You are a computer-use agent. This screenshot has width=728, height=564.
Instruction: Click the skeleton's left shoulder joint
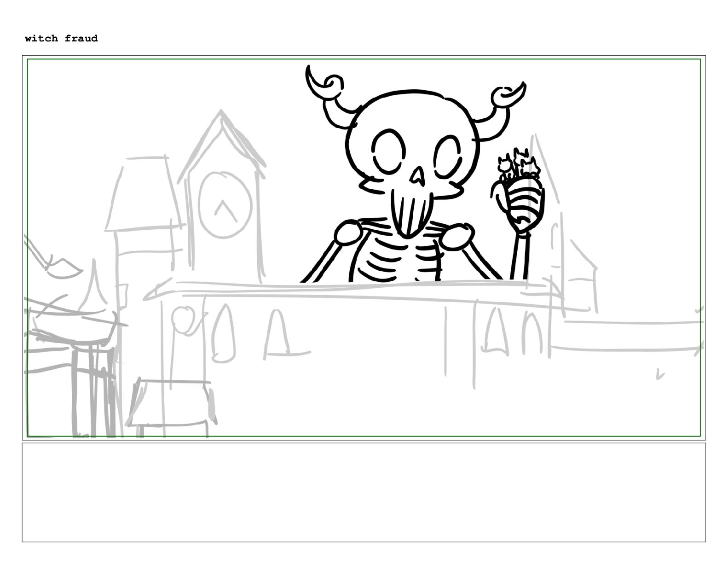pos(348,233)
